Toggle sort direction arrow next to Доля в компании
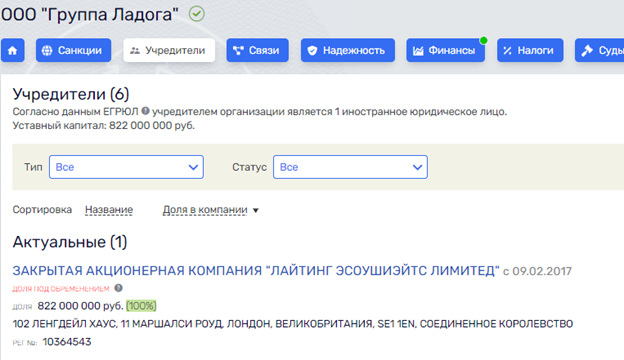 click(x=256, y=210)
